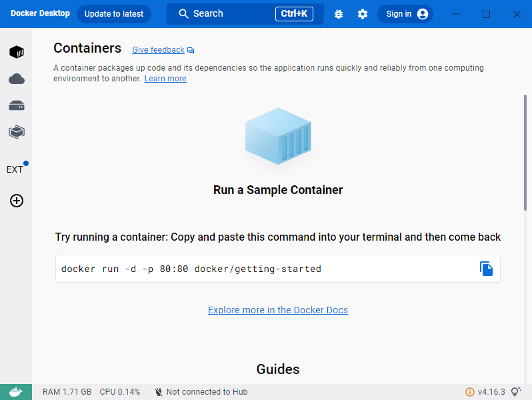Maximize the Docker Desktop window

click(486, 14)
